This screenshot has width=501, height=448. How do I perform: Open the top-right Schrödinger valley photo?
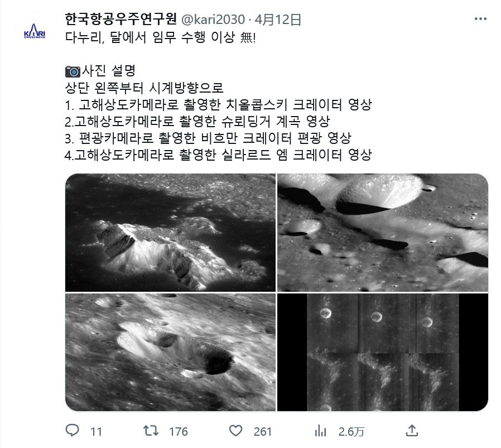pos(383,232)
